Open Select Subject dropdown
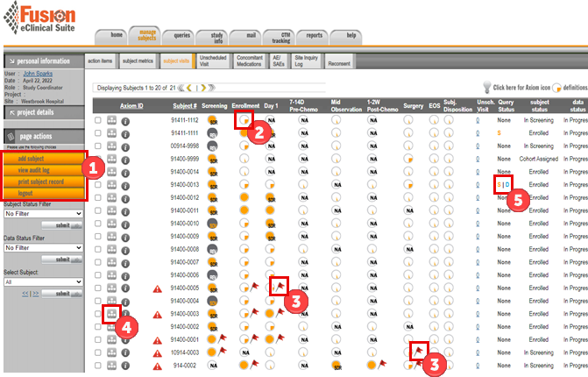This screenshot has width=588, height=377. (x=44, y=281)
